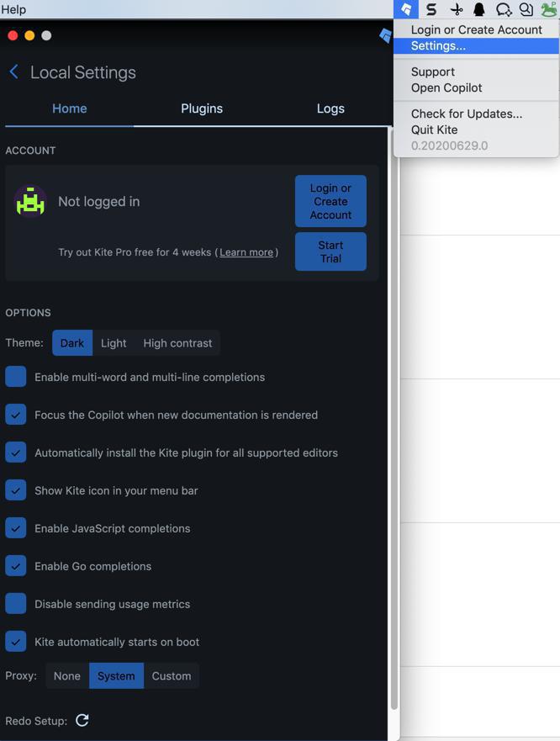Select Quit Kite from the menu

(x=477, y=130)
